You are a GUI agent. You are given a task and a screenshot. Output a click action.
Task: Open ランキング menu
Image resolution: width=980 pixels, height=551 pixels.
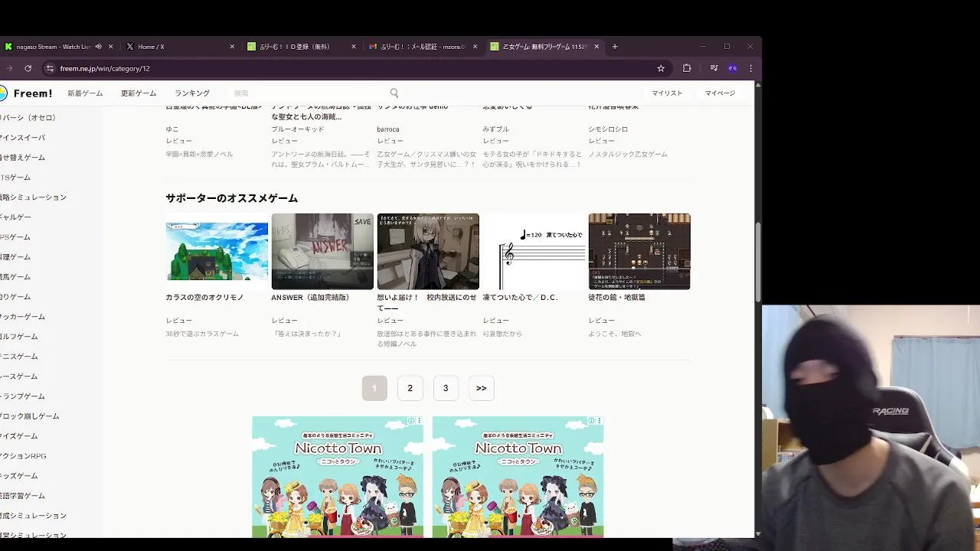pyautogui.click(x=192, y=93)
